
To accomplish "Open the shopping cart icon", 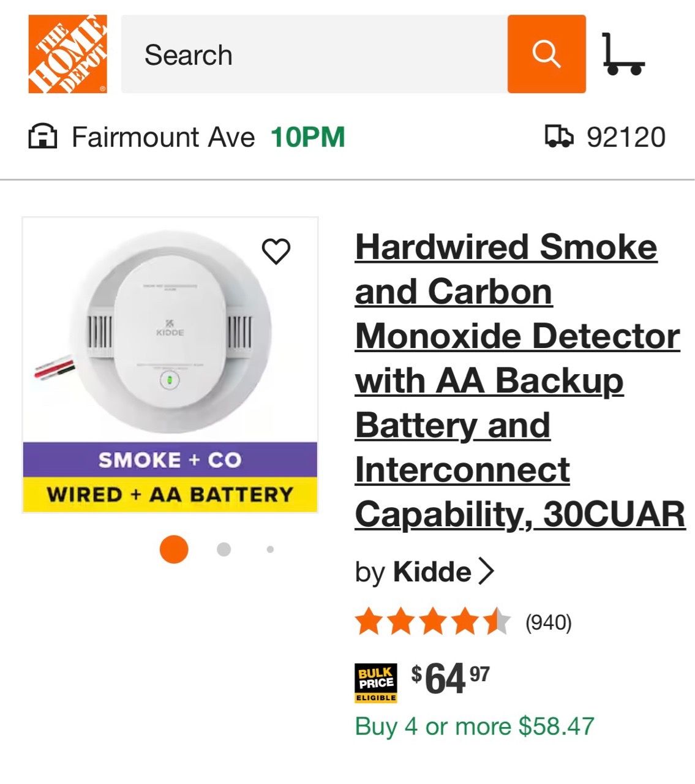I will (x=623, y=54).
